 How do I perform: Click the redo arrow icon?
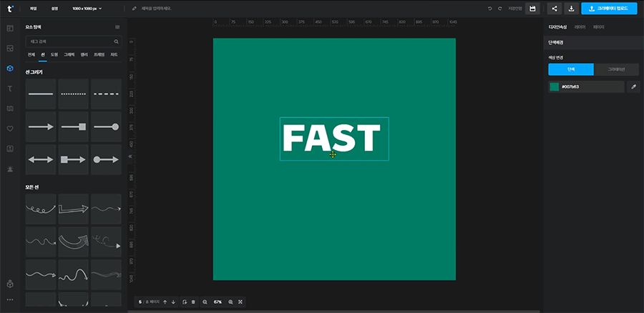tap(499, 9)
